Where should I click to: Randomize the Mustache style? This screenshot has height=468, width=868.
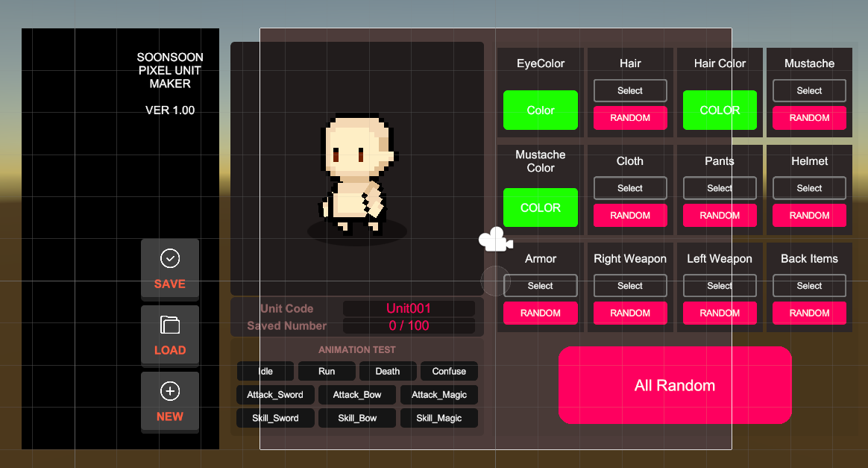tap(809, 118)
